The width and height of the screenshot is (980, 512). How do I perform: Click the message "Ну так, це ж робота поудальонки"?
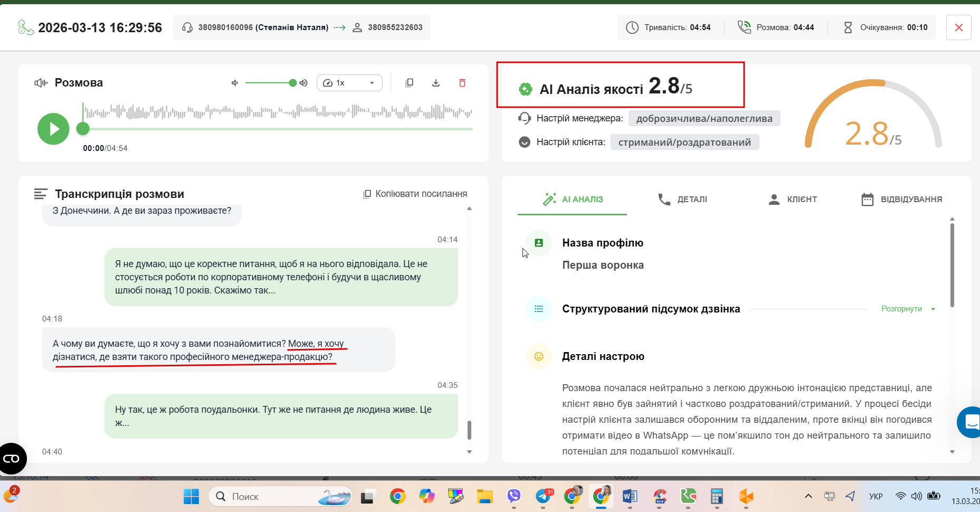point(281,416)
